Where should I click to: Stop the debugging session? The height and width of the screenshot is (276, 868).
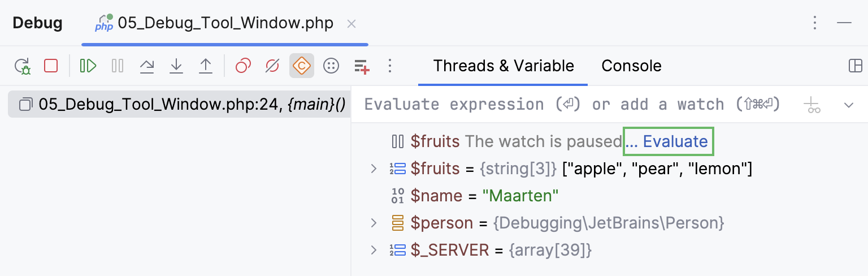click(51, 66)
